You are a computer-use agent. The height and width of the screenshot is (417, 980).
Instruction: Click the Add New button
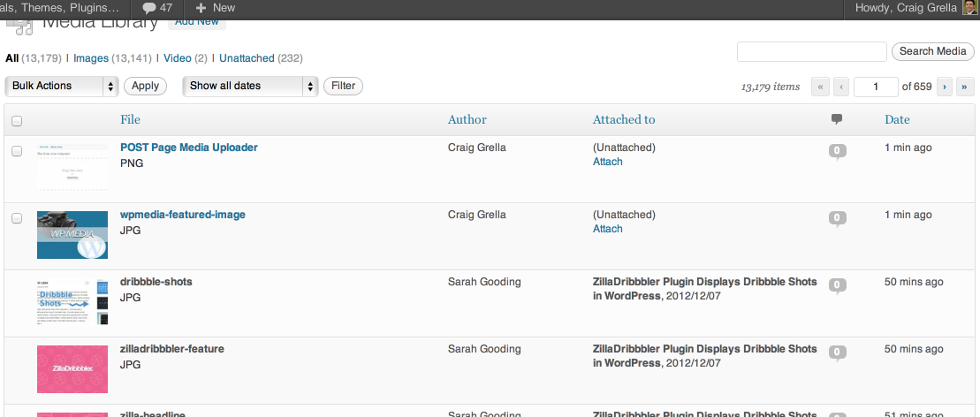tap(197, 24)
